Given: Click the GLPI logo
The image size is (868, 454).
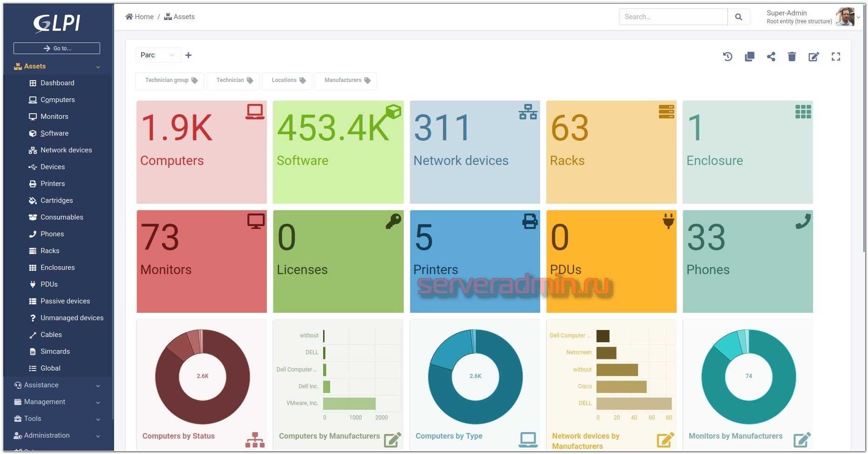Looking at the screenshot, I should click(57, 23).
